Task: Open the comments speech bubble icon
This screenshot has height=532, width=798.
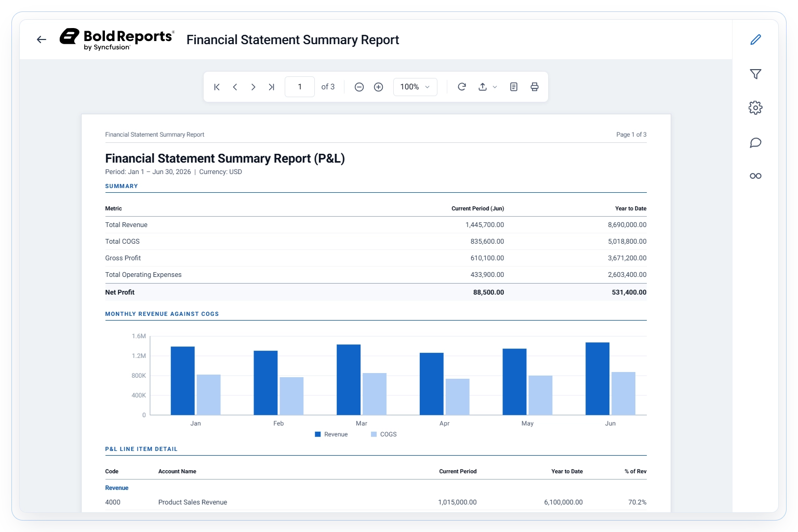Action: coord(755,142)
